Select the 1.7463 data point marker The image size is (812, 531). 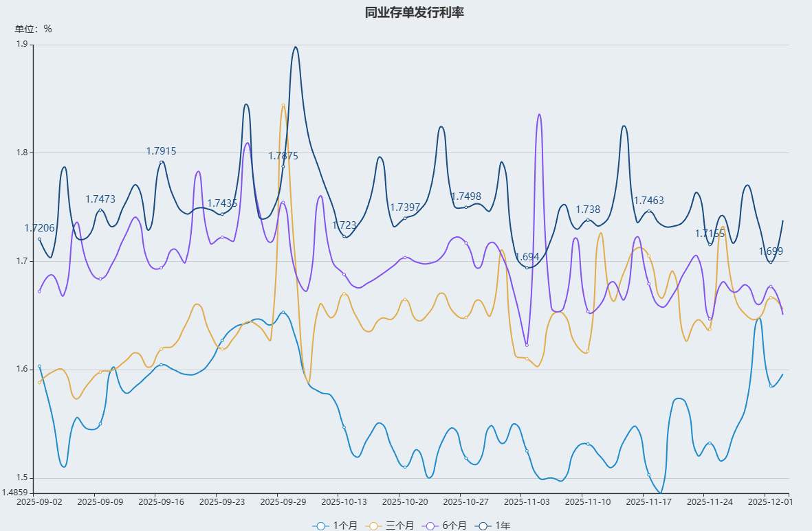[649, 212]
